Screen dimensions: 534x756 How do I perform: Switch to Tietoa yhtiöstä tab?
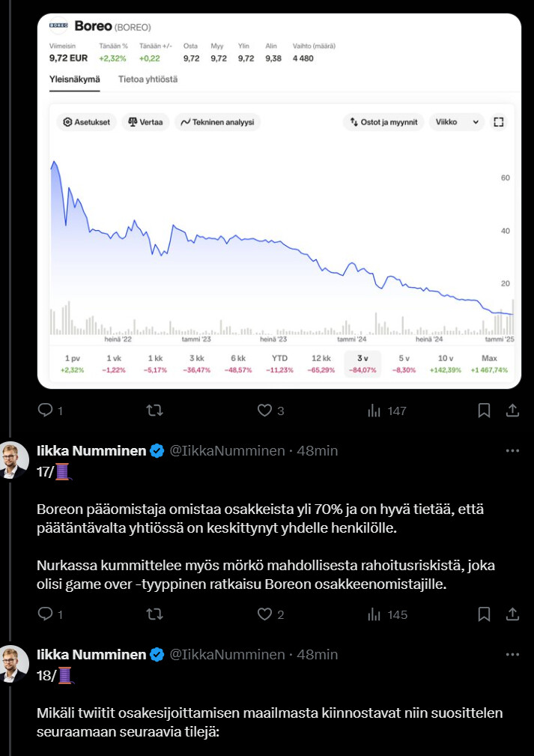click(x=148, y=79)
